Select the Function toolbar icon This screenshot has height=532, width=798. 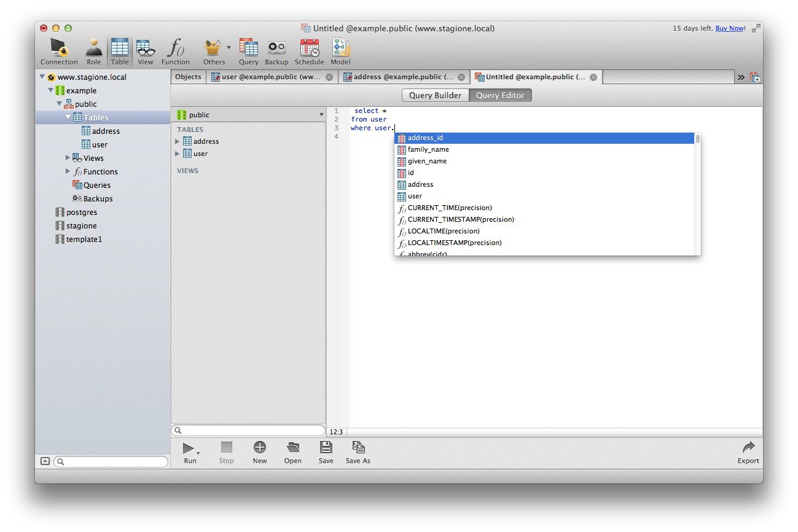176,52
